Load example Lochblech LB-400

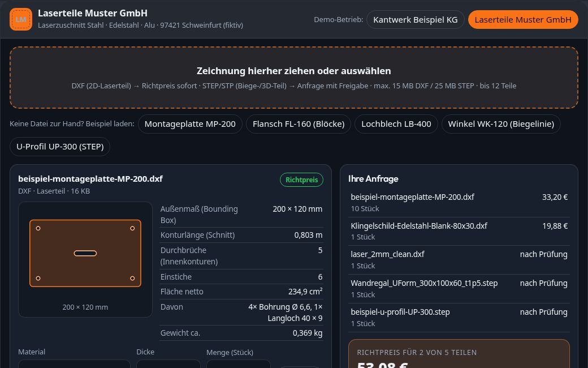coord(396,124)
